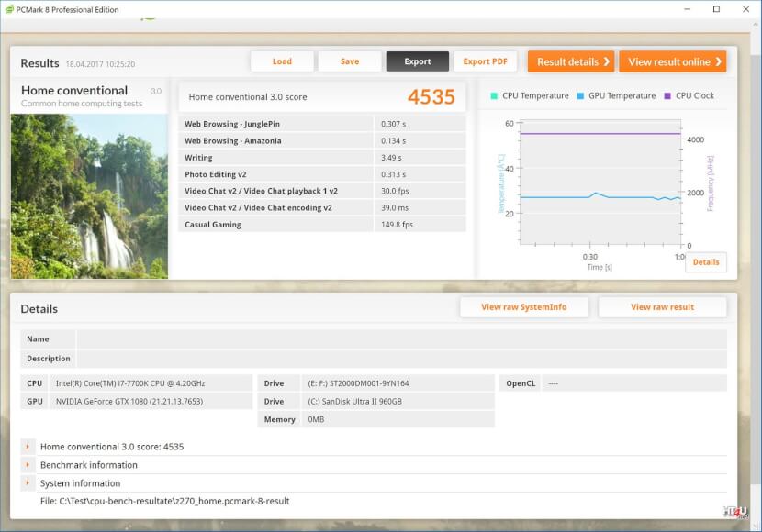Click the 39.0 ms value
762x532 pixels.
click(395, 207)
